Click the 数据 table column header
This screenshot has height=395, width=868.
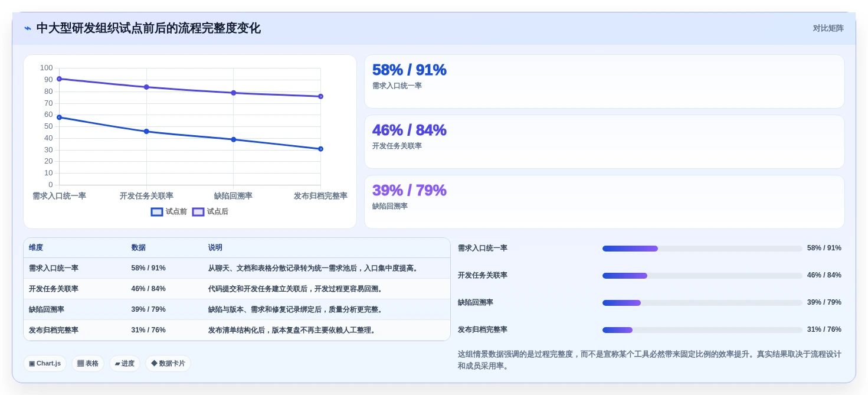[138, 247]
